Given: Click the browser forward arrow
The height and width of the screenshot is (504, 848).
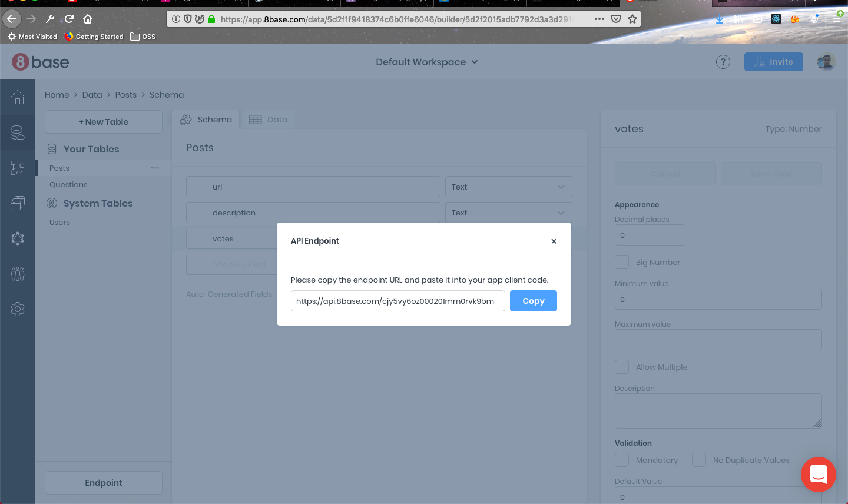Looking at the screenshot, I should point(31,19).
